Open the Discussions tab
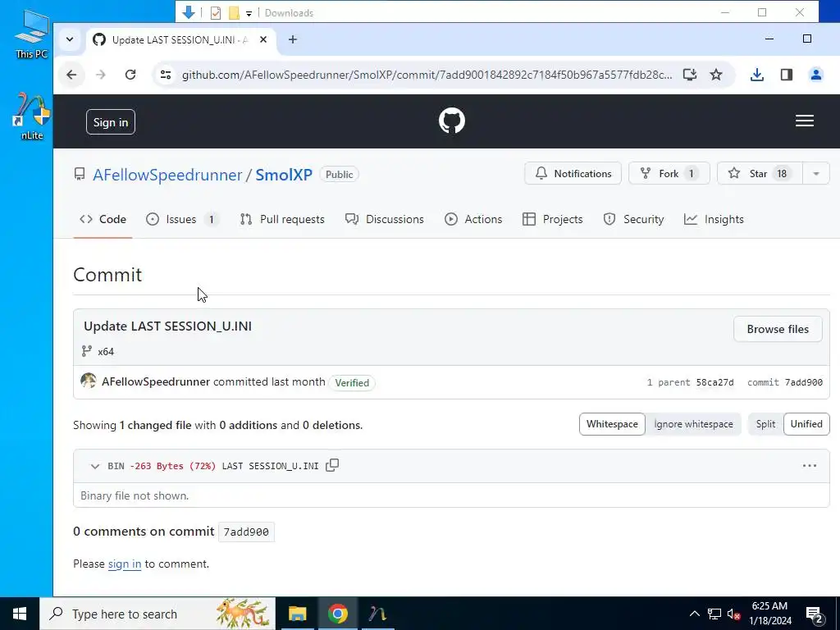840x630 pixels. tap(385, 219)
